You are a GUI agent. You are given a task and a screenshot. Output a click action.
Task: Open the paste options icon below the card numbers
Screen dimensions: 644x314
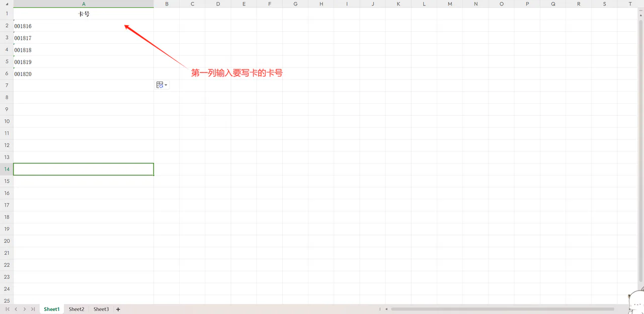[162, 85]
